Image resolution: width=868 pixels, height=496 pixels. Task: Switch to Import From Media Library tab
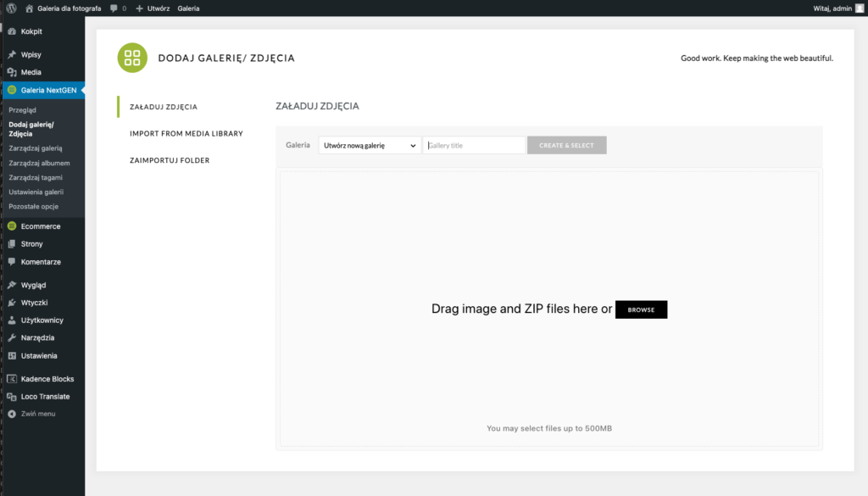[186, 133]
